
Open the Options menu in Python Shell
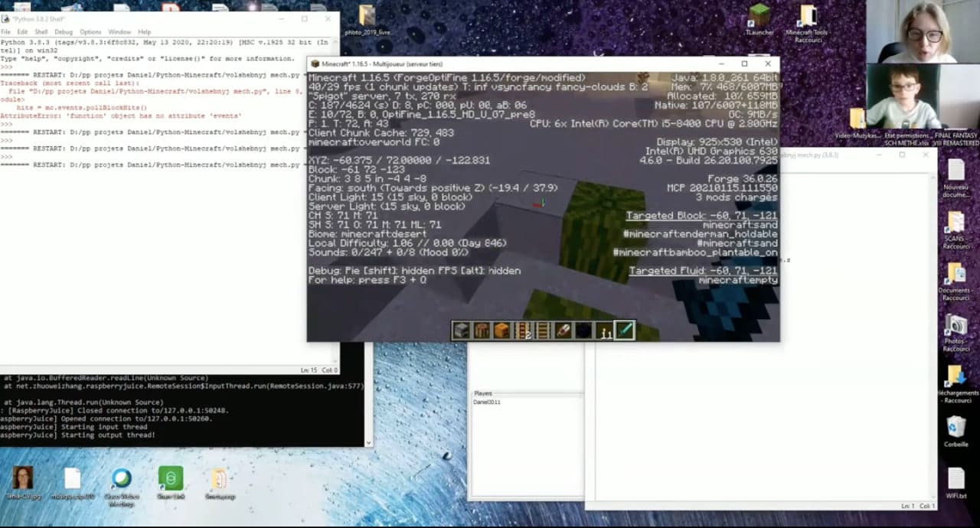[x=90, y=32]
